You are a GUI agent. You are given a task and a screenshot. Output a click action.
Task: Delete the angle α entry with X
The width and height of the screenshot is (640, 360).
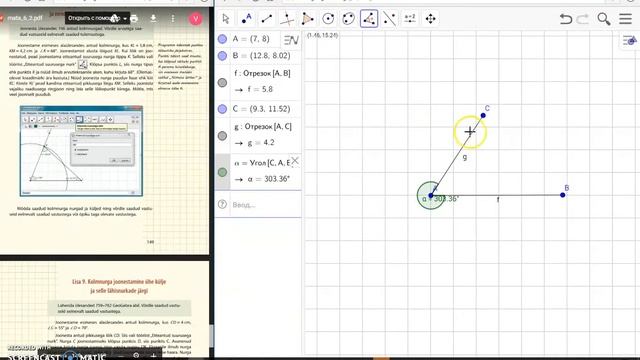(295, 161)
